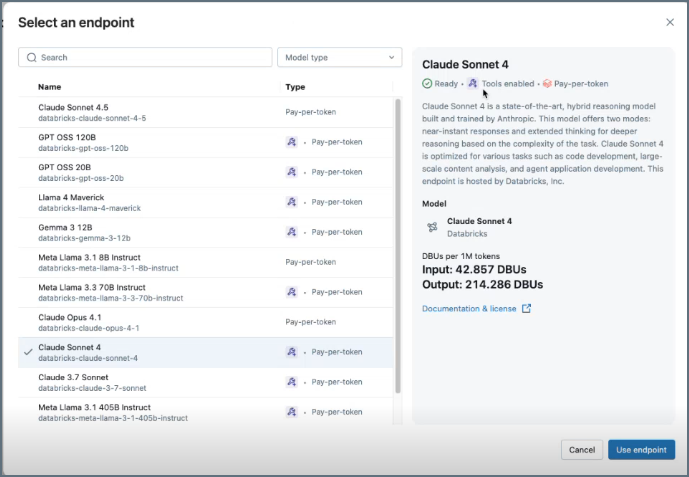689x477 pixels.
Task: Select the Meta Llama 3.1 8B Instruct endpoint
Action: coord(206,262)
